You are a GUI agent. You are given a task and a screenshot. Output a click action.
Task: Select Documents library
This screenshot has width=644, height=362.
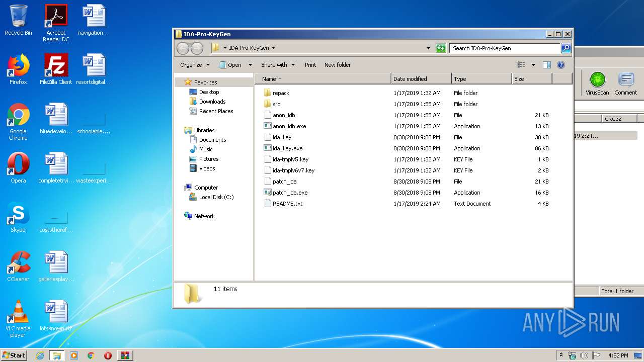click(x=212, y=140)
